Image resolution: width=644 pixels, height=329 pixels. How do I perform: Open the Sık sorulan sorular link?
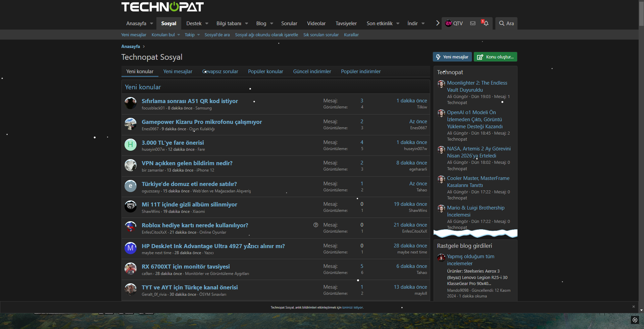coord(321,35)
